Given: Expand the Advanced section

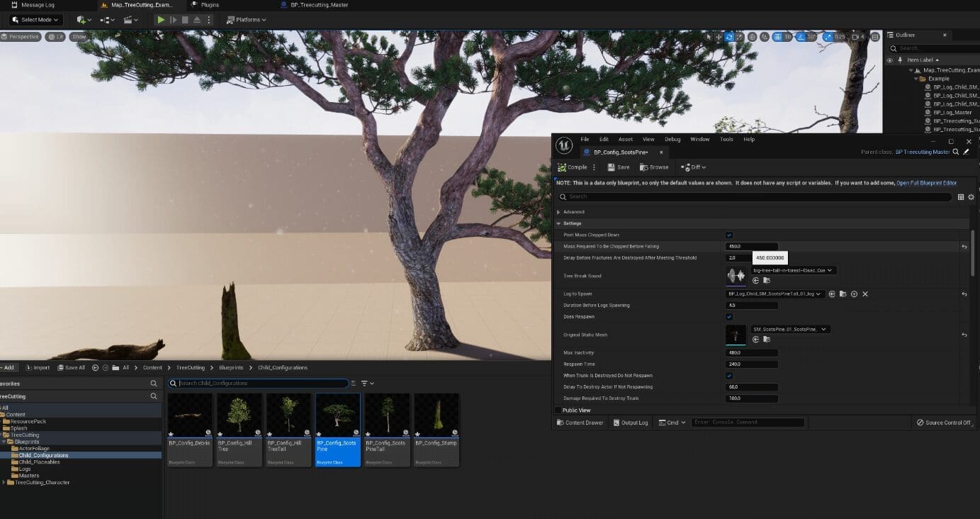Looking at the screenshot, I should click(x=558, y=212).
